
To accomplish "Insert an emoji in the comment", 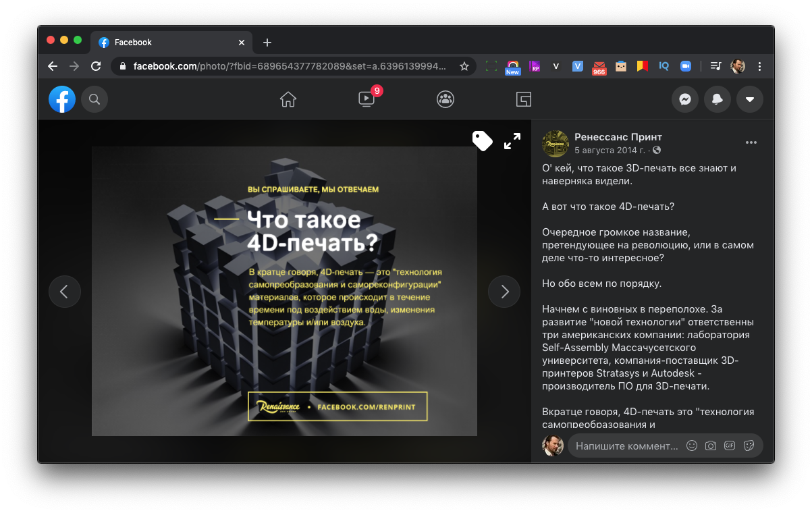I will click(691, 446).
